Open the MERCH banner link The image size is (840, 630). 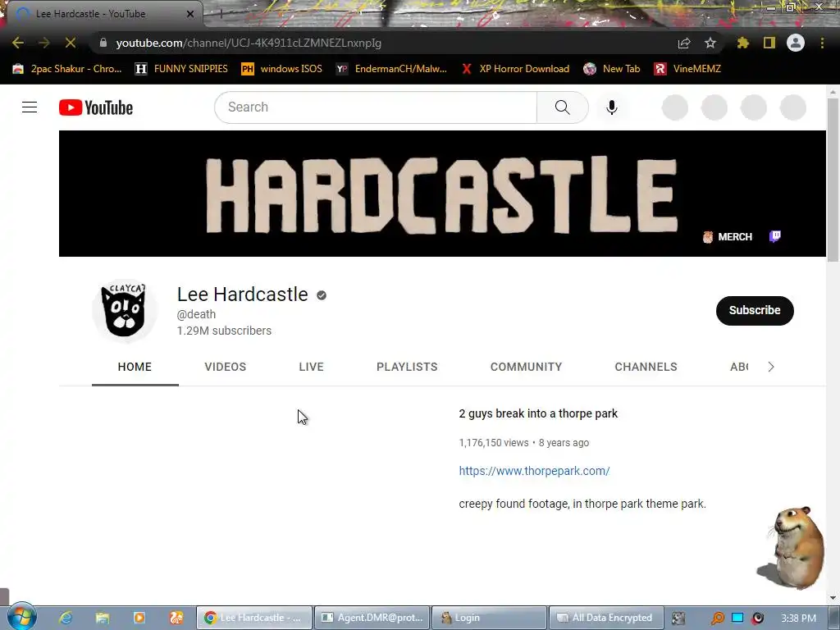tap(728, 237)
